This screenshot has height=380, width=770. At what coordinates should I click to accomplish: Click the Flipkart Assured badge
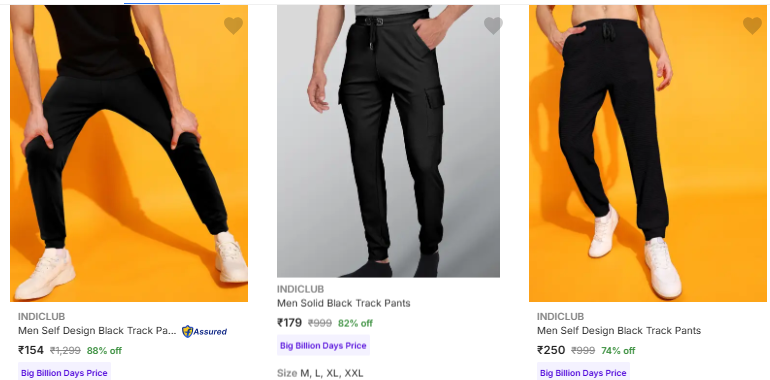pos(204,331)
